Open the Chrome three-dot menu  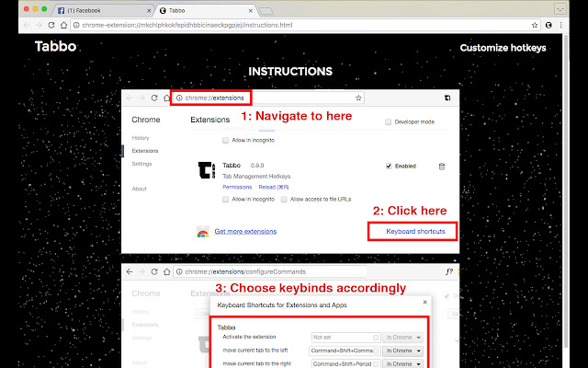561,25
